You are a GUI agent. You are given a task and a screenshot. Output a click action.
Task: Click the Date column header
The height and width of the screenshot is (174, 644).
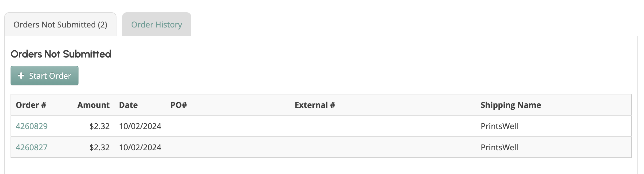tap(128, 105)
